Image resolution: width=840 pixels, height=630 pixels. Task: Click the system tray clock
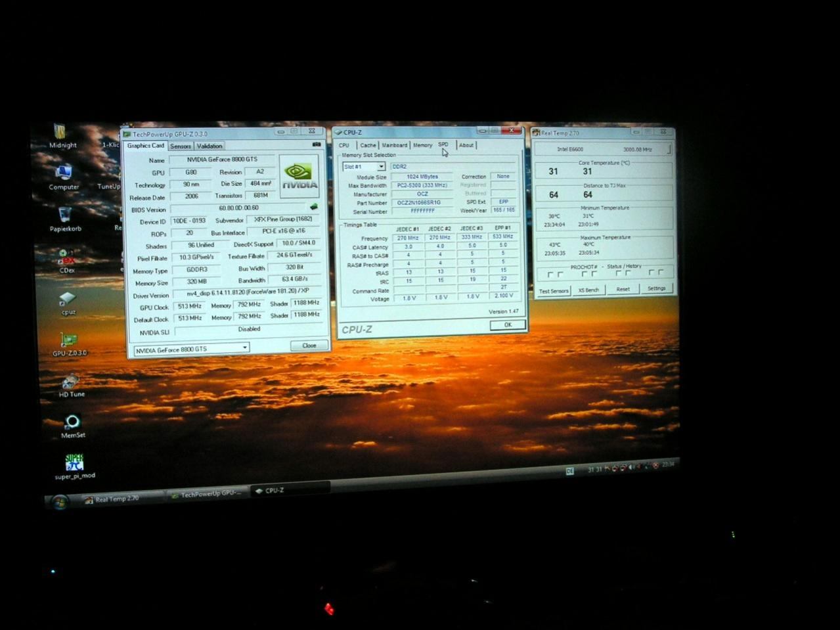pos(668,464)
